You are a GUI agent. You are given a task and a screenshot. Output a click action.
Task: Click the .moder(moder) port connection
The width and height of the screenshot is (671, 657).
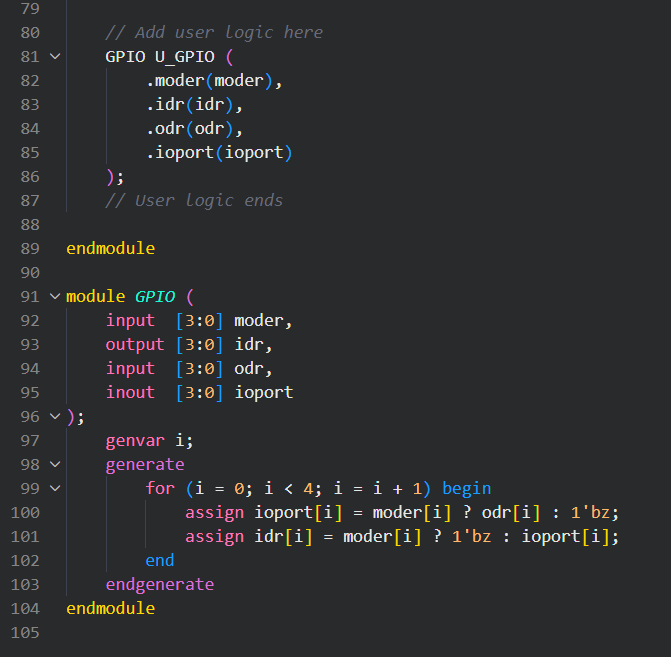tap(213, 81)
